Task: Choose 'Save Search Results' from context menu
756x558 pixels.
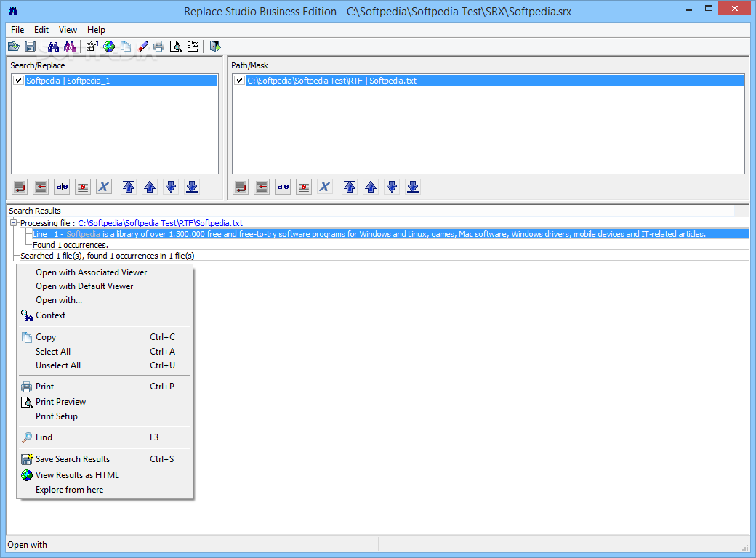Action: tap(105, 459)
